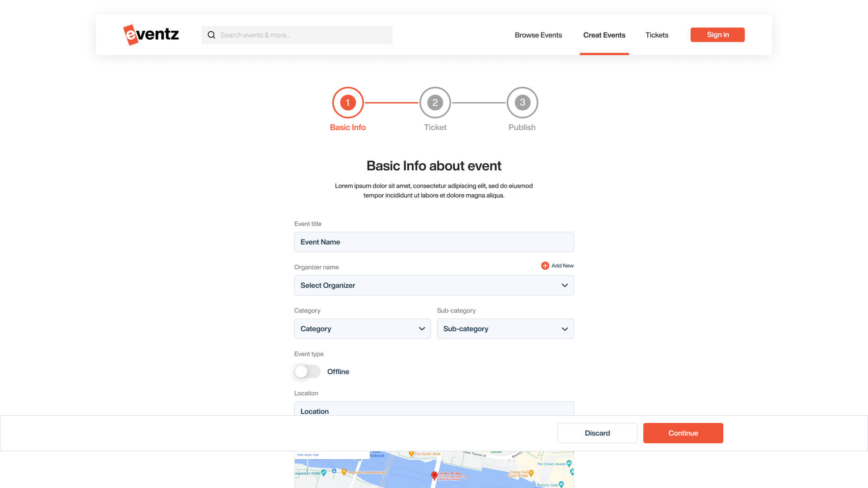Check the current step 1 Basic Info indicator
The width and height of the screenshot is (868, 488).
click(347, 102)
